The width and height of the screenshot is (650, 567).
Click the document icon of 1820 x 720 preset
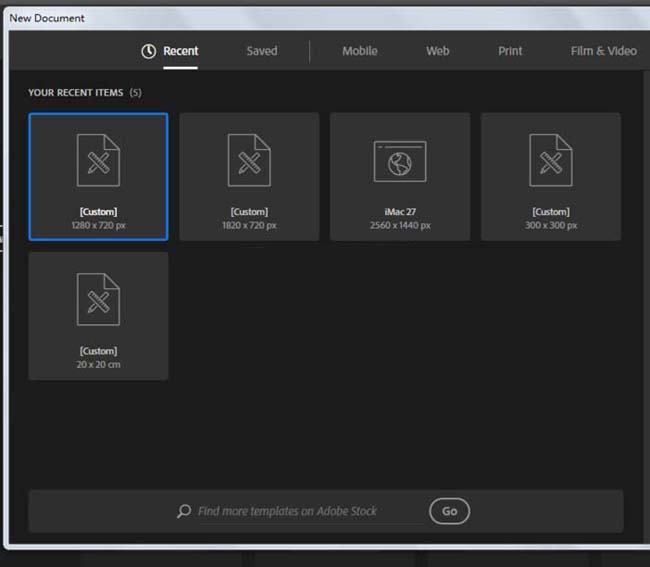[249, 161]
